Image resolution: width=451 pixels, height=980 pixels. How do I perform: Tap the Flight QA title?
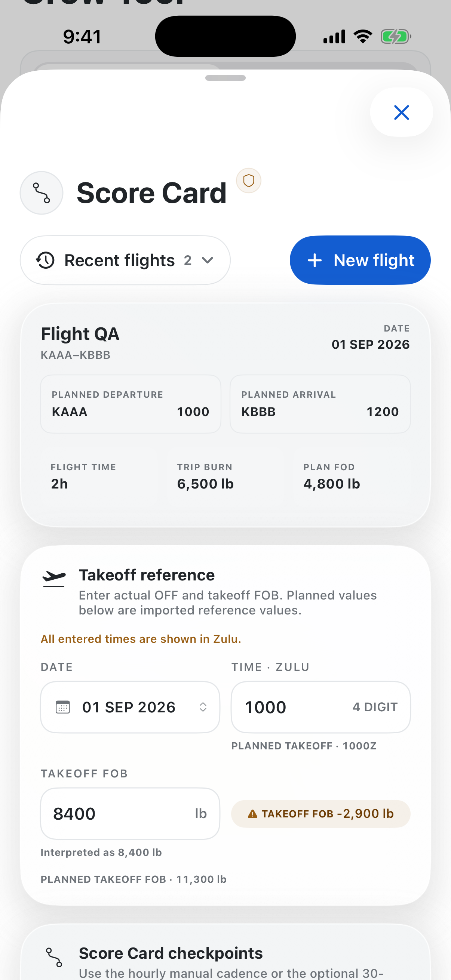click(80, 334)
